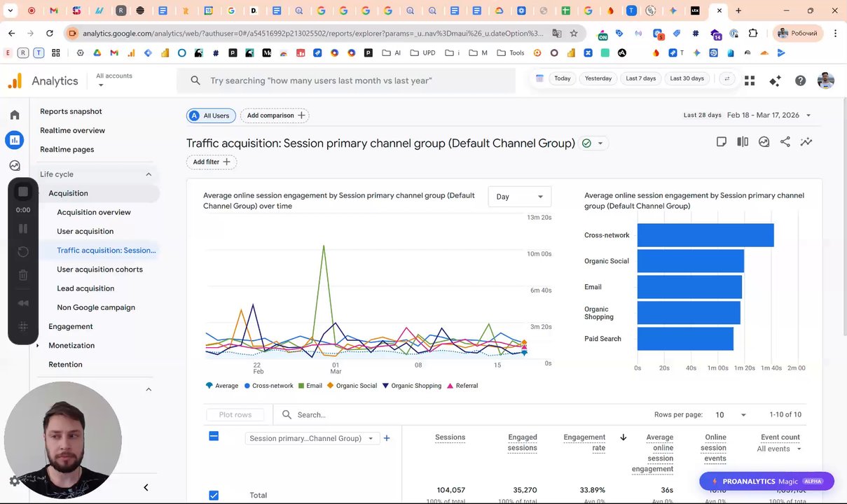The height and width of the screenshot is (504, 847).
Task: Click the trash icon in recording overlay
Action: [x=23, y=276]
